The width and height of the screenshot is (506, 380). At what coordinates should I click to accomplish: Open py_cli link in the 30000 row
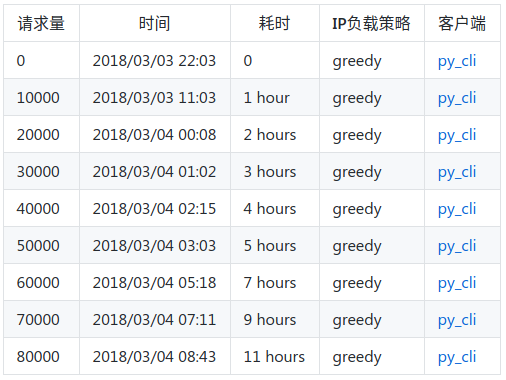[x=457, y=173]
